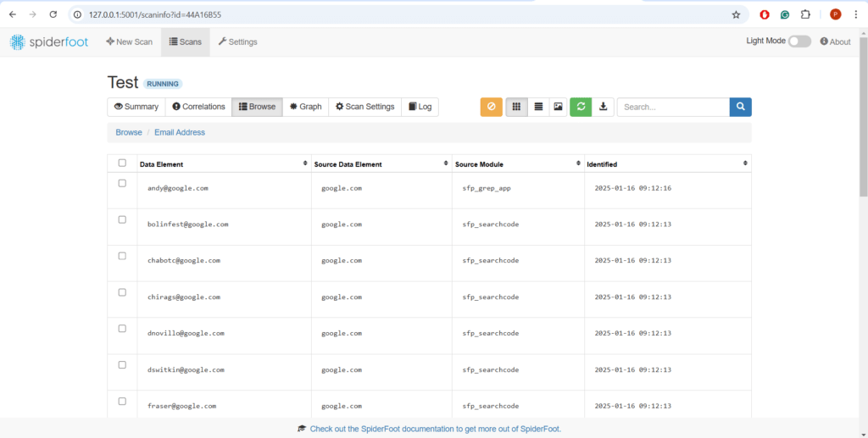
Task: View site information icon in address bar
Action: click(x=78, y=15)
